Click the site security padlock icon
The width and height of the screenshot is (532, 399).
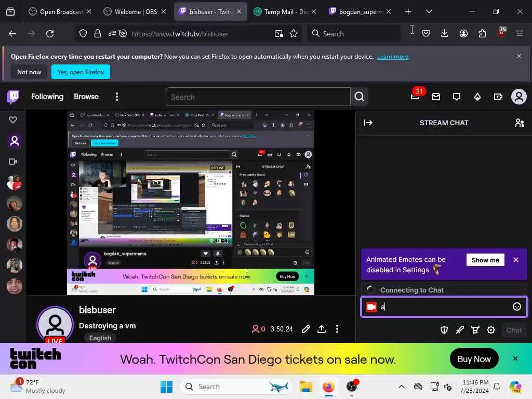(x=98, y=34)
